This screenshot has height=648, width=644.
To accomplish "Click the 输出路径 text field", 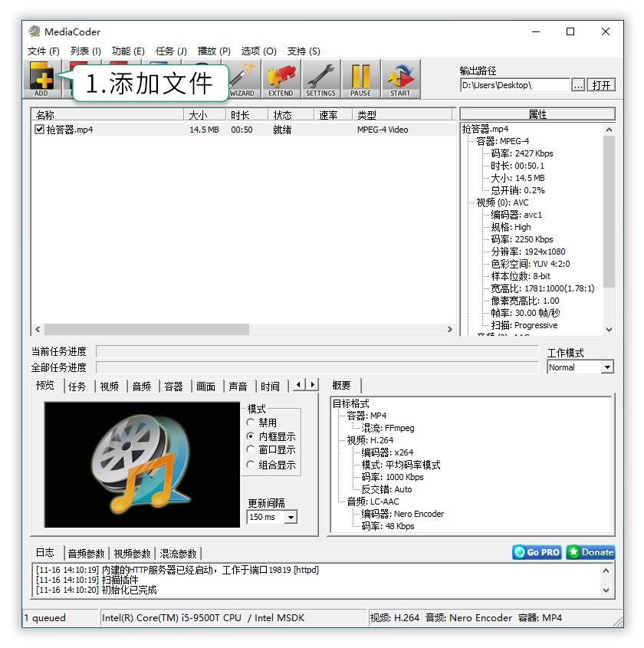I will [515, 85].
